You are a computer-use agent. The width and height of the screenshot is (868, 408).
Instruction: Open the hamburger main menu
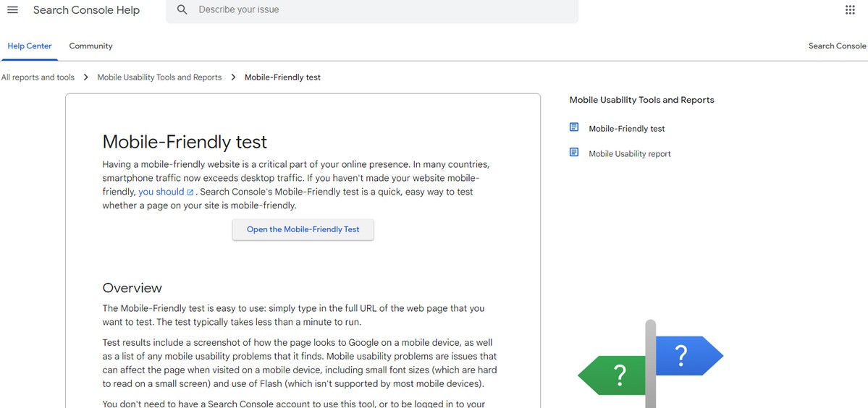pyautogui.click(x=12, y=10)
